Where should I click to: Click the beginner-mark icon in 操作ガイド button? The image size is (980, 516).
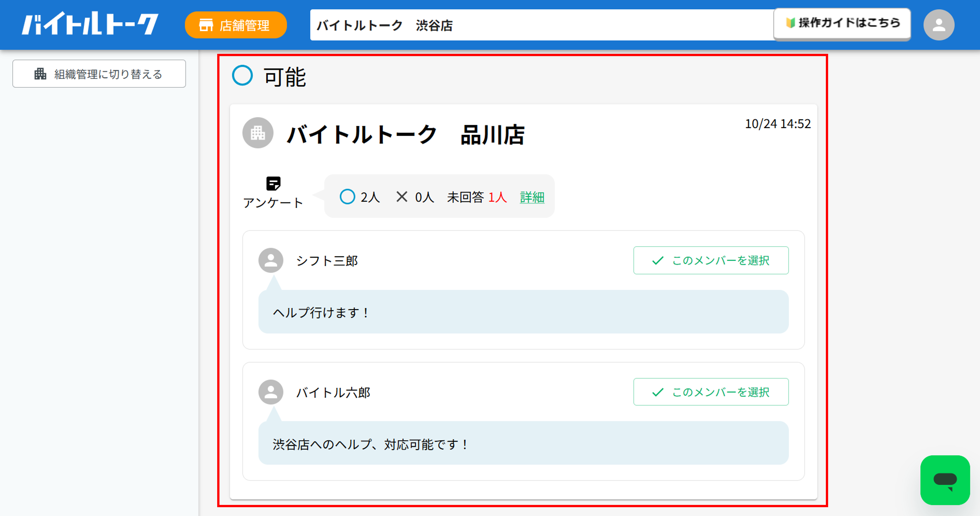[791, 23]
